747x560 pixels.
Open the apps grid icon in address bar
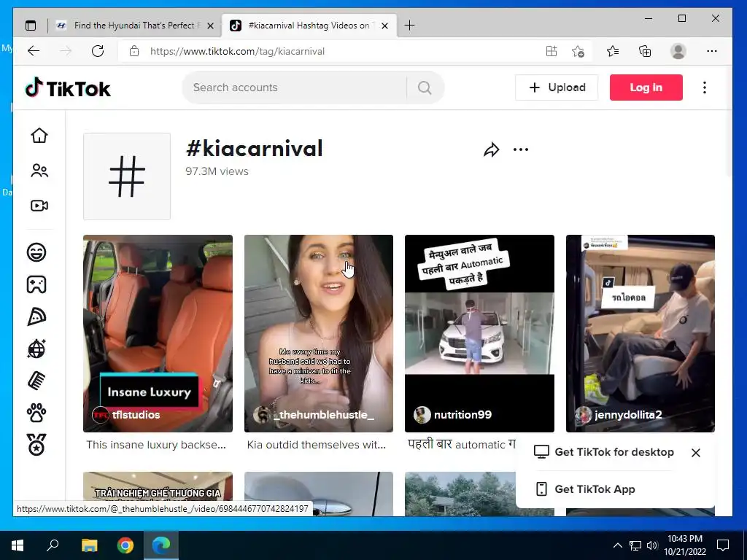(551, 51)
